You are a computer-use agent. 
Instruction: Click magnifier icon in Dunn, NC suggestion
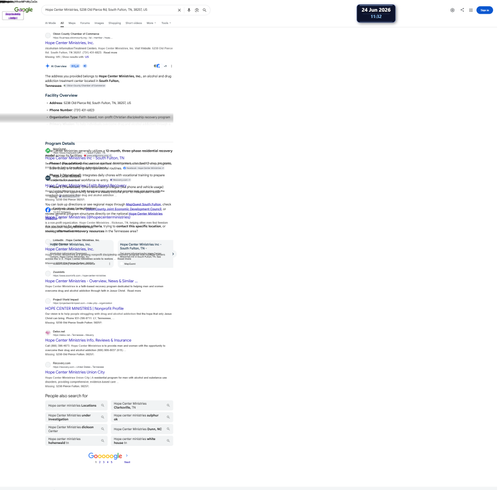[168, 429]
